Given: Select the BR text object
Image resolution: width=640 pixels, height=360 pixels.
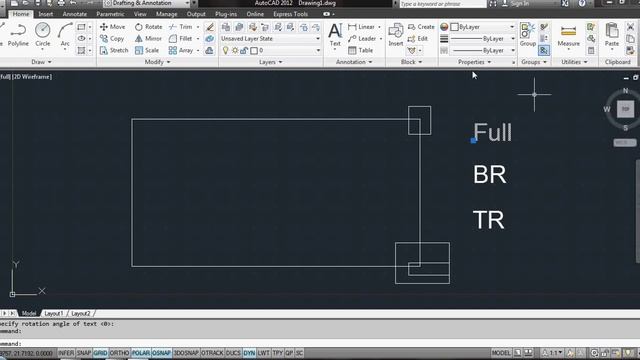Looking at the screenshot, I should [490, 175].
